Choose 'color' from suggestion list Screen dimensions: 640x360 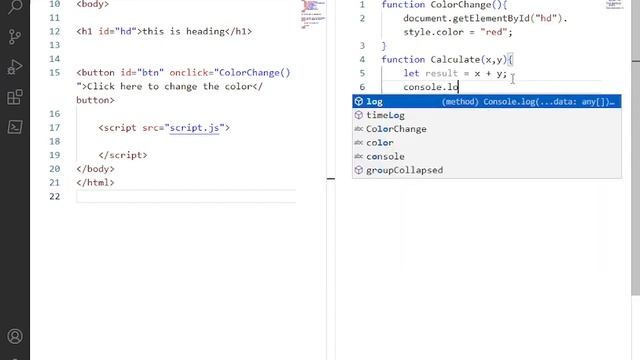pos(487,143)
